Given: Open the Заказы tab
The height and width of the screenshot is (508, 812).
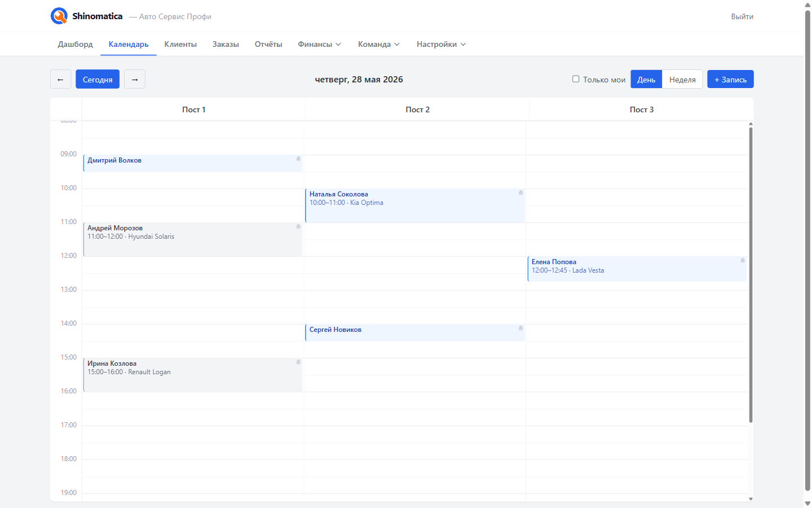Looking at the screenshot, I should pos(226,44).
